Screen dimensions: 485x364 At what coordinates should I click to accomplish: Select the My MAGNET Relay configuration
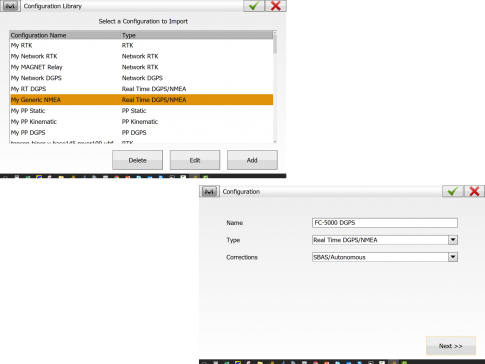point(141,67)
